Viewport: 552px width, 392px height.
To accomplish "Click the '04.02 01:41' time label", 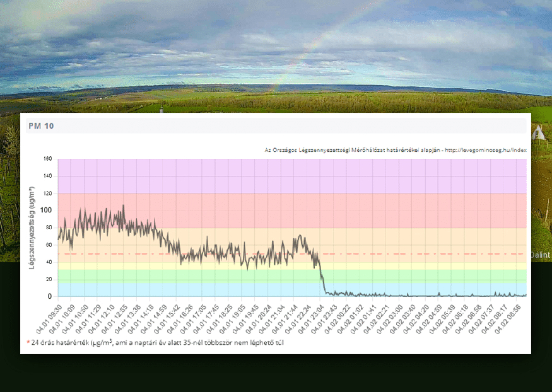I will pos(363,318).
